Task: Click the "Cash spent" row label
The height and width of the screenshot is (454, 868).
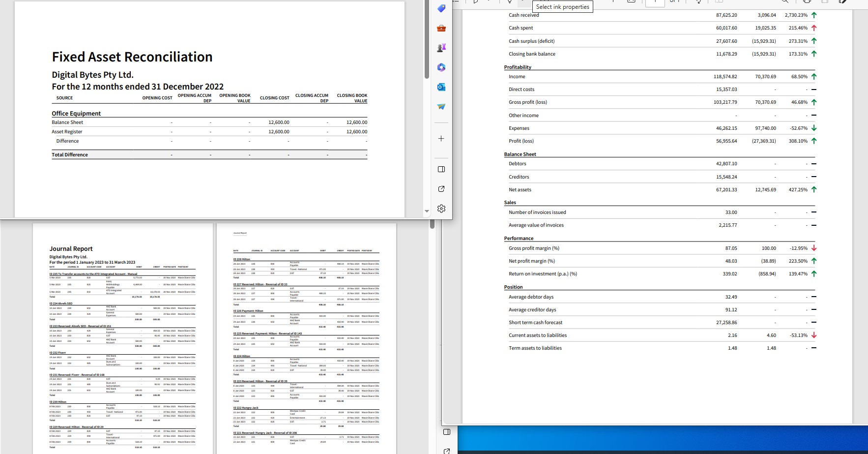Action: pyautogui.click(x=521, y=28)
